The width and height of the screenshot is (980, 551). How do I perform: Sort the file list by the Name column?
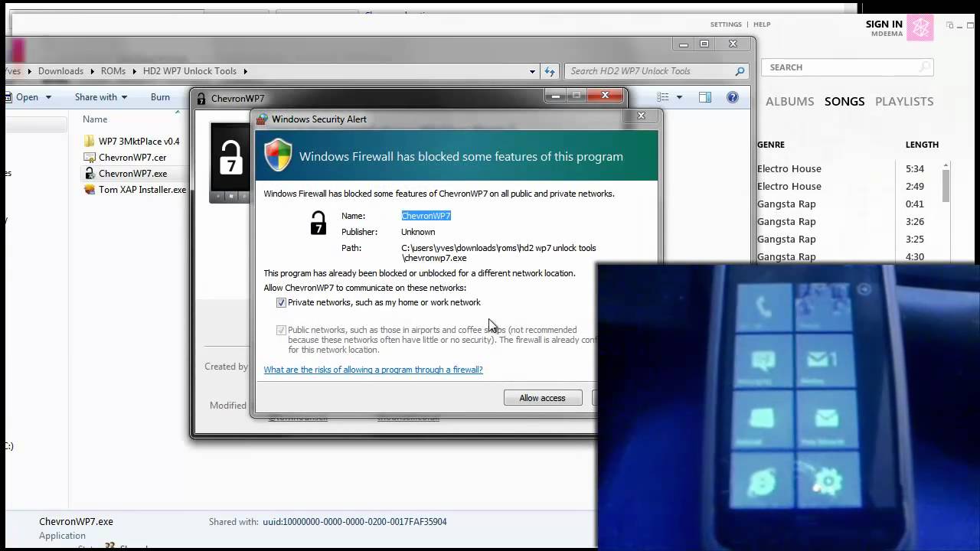coord(95,119)
